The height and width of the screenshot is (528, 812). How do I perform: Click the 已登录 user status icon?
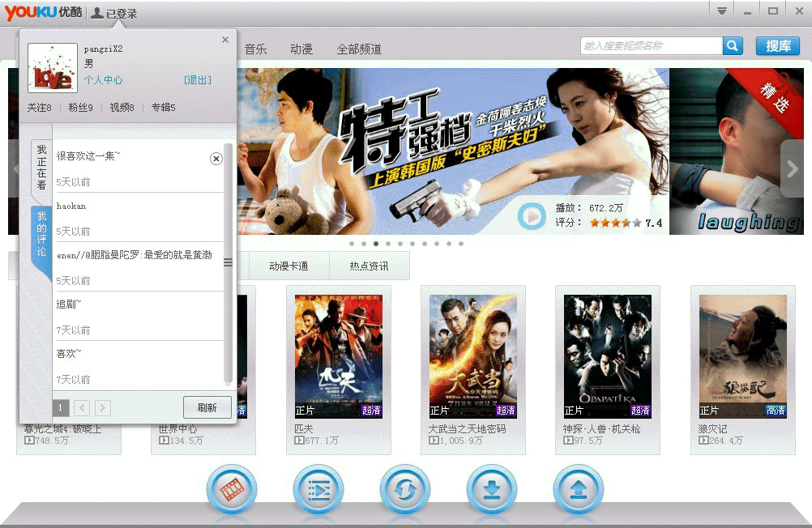tap(114, 14)
